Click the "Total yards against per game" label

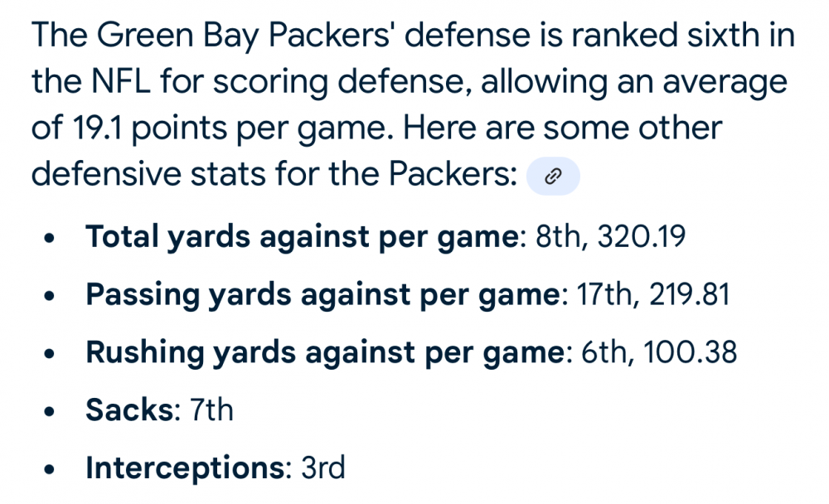[302, 238]
